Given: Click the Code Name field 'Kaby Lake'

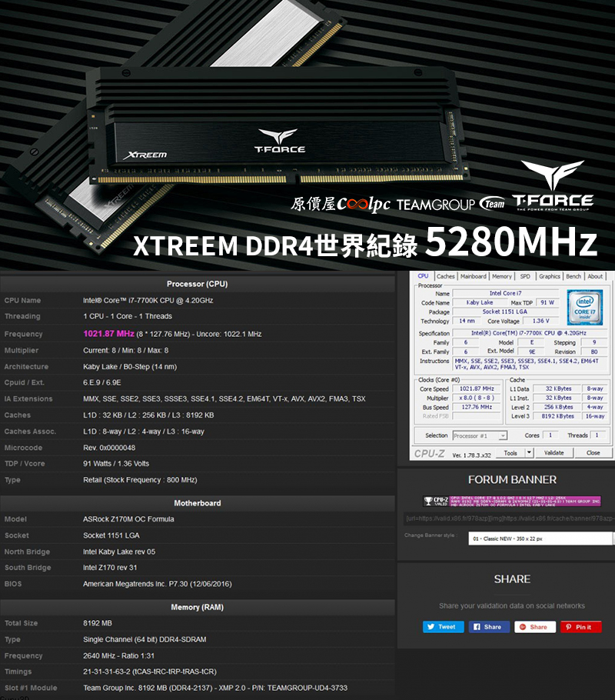Looking at the screenshot, I should (x=480, y=302).
